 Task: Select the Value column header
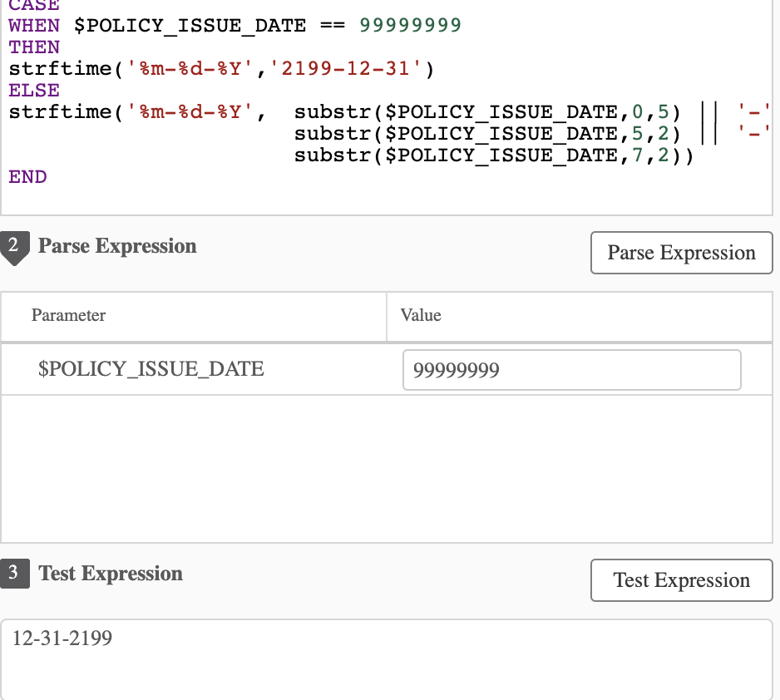click(421, 316)
